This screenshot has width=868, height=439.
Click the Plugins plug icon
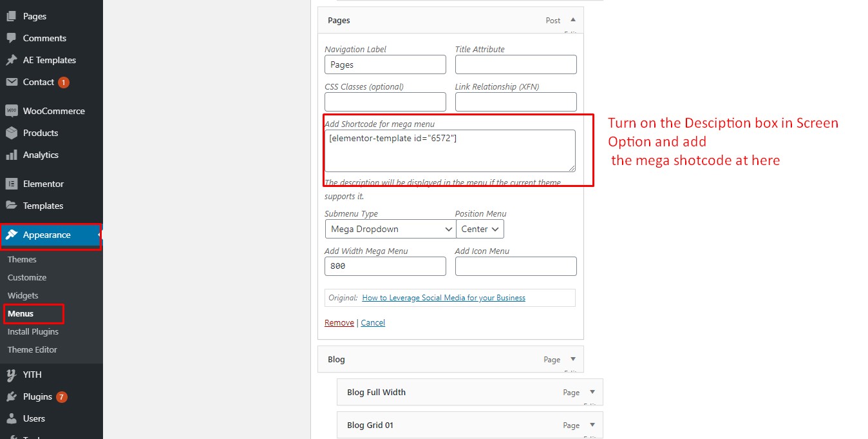click(x=11, y=396)
